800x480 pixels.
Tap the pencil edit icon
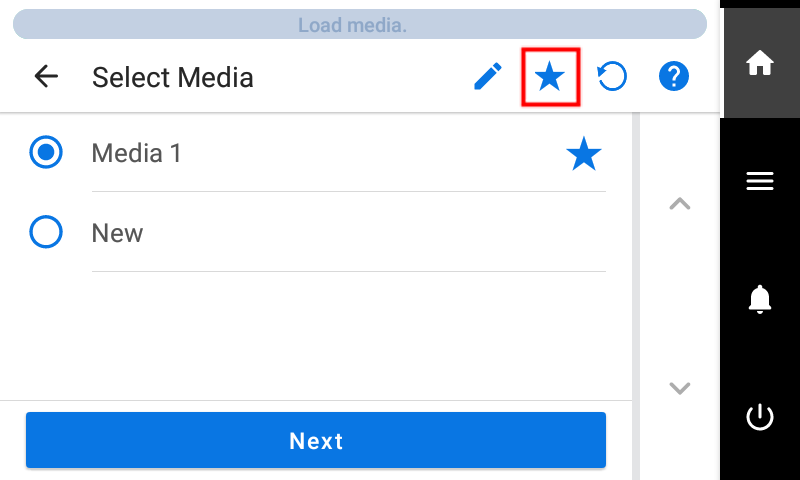click(x=488, y=77)
